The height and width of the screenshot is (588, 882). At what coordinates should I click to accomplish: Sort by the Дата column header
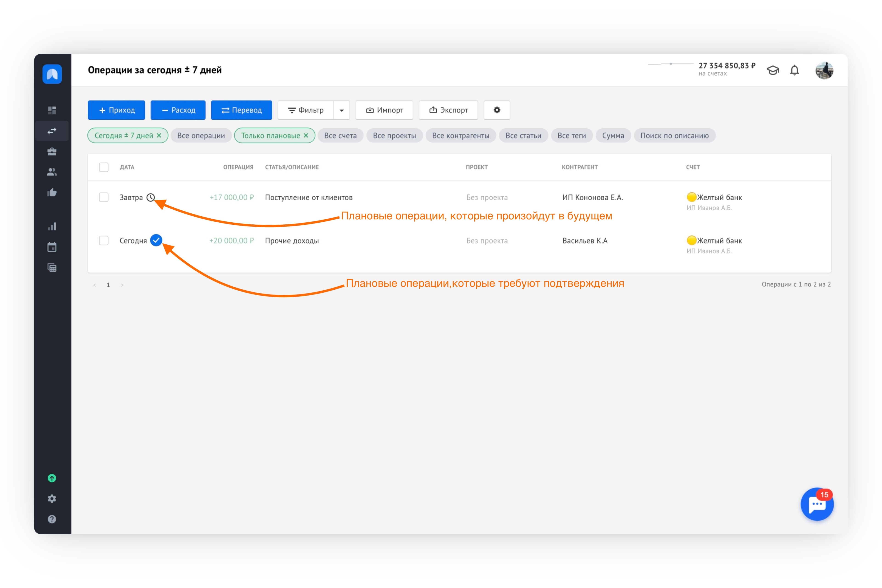pyautogui.click(x=127, y=167)
